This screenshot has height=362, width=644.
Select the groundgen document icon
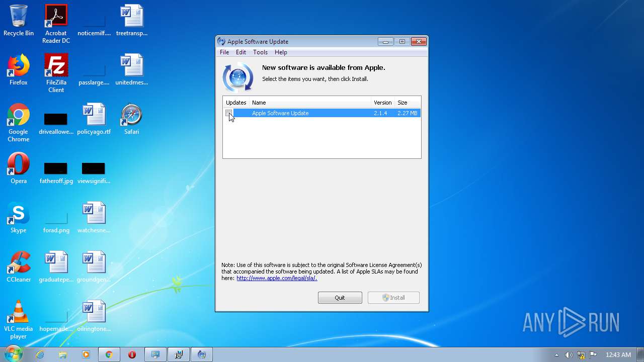94,266
